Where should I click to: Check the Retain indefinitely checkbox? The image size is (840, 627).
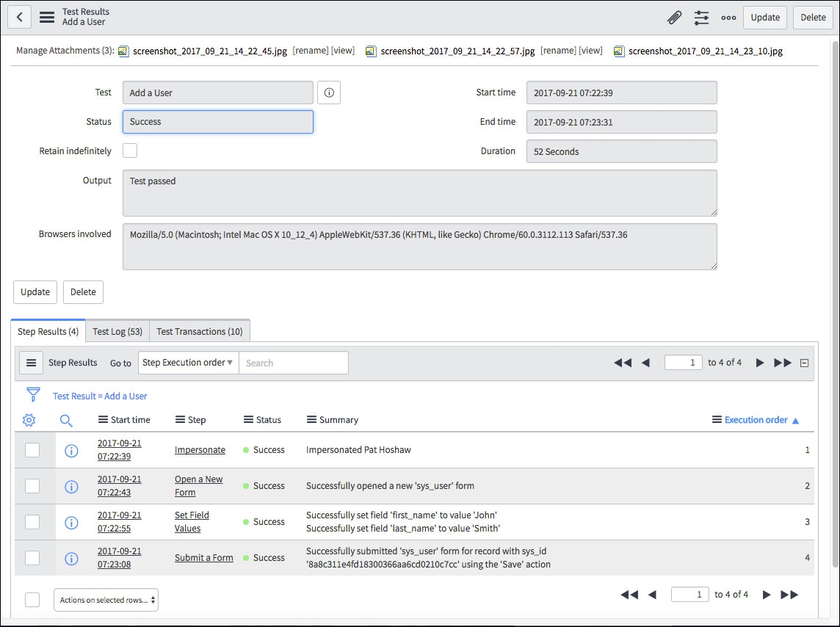[x=129, y=151]
